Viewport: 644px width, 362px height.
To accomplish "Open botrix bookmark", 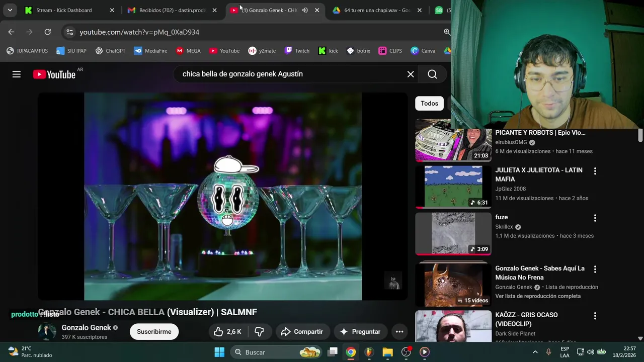I will [x=358, y=51].
